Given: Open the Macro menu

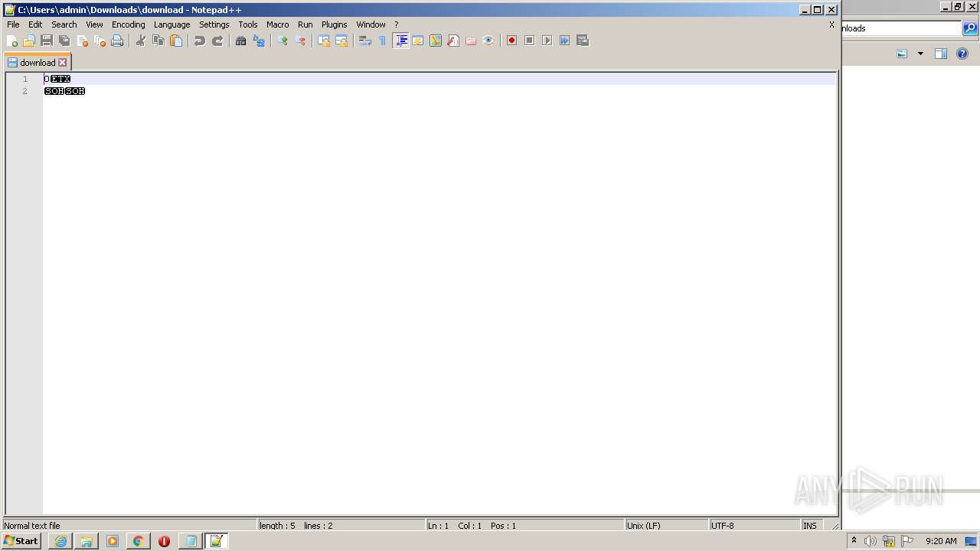Looking at the screenshot, I should (278, 24).
